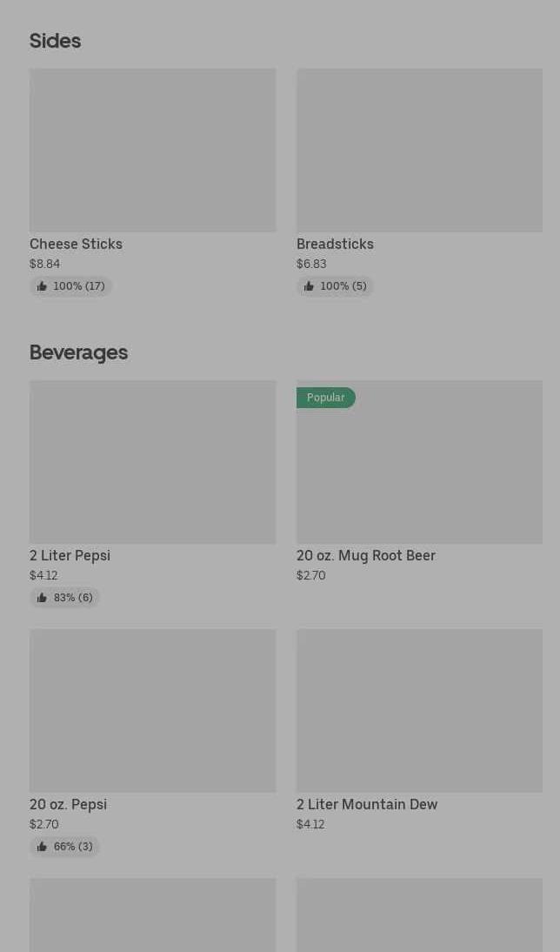Image resolution: width=560 pixels, height=952 pixels.
Task: Click the Beverages section heading
Action: (x=78, y=352)
